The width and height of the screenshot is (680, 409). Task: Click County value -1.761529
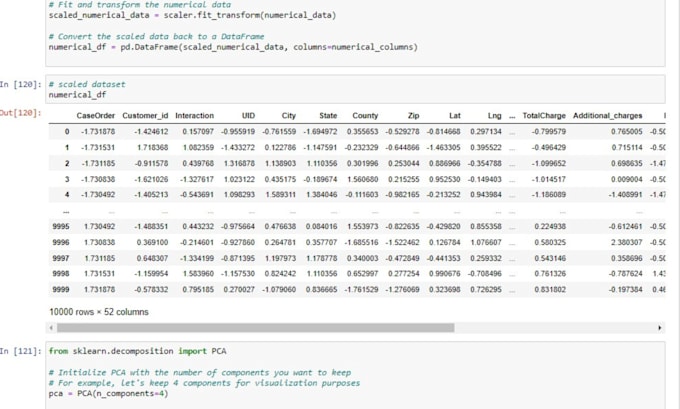pyautogui.click(x=361, y=289)
